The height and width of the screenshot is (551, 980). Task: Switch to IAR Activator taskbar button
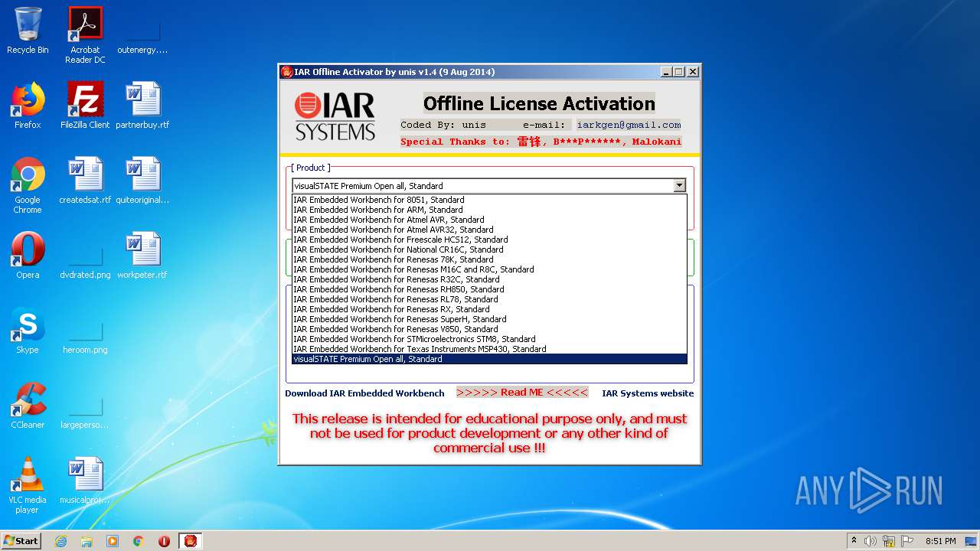190,541
